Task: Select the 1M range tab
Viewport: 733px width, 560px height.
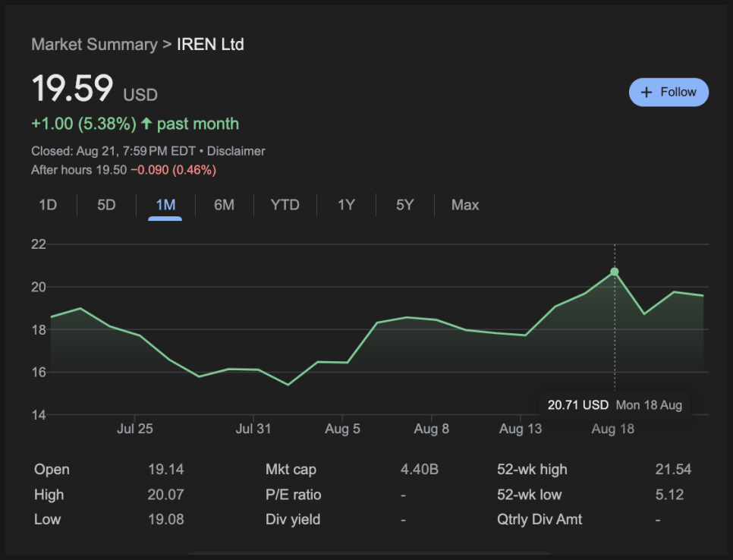Action: (165, 205)
